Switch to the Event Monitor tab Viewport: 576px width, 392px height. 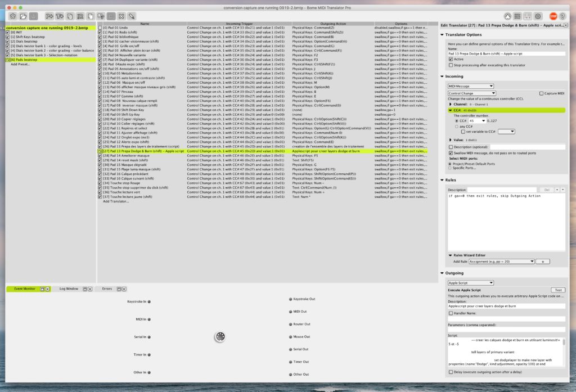(25, 289)
